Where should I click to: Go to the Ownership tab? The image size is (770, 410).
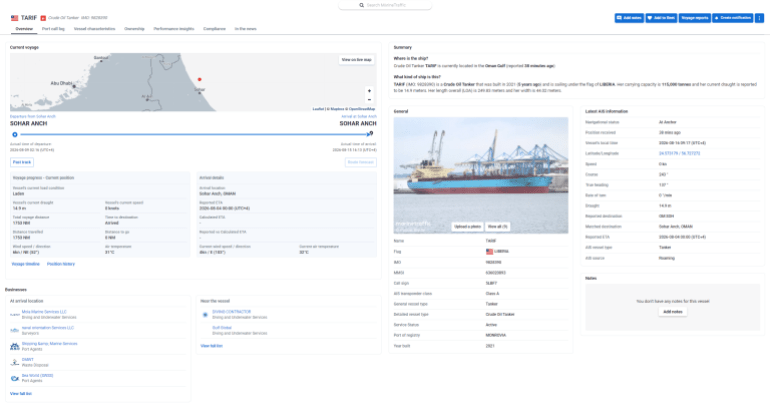(x=134, y=29)
